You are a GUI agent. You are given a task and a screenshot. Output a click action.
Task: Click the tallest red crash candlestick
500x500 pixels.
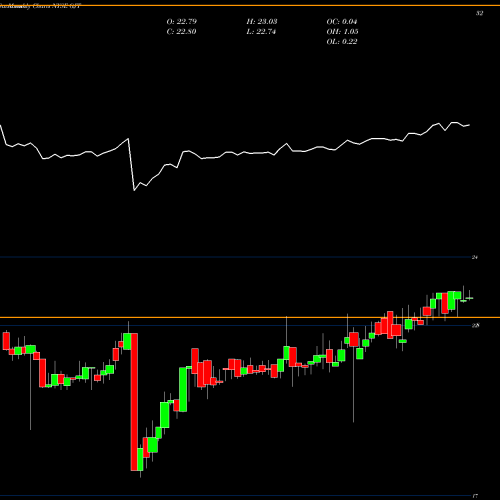click(x=134, y=402)
